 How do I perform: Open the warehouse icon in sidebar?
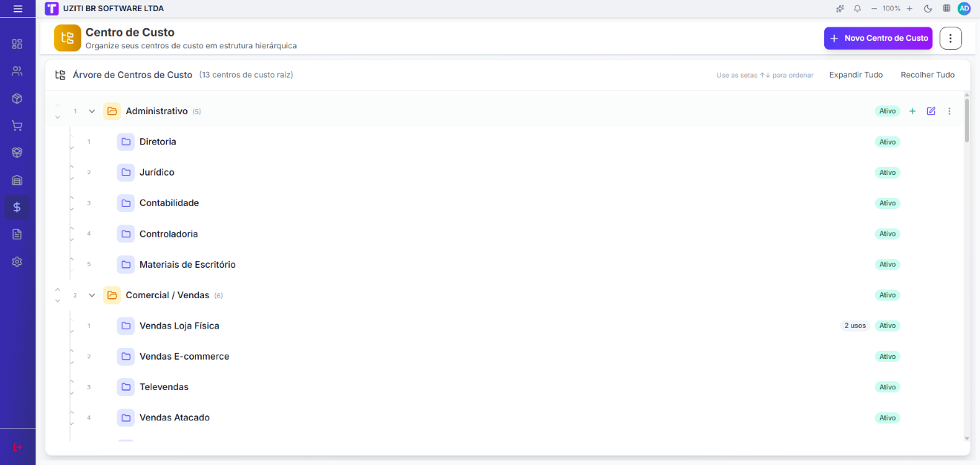(17, 180)
